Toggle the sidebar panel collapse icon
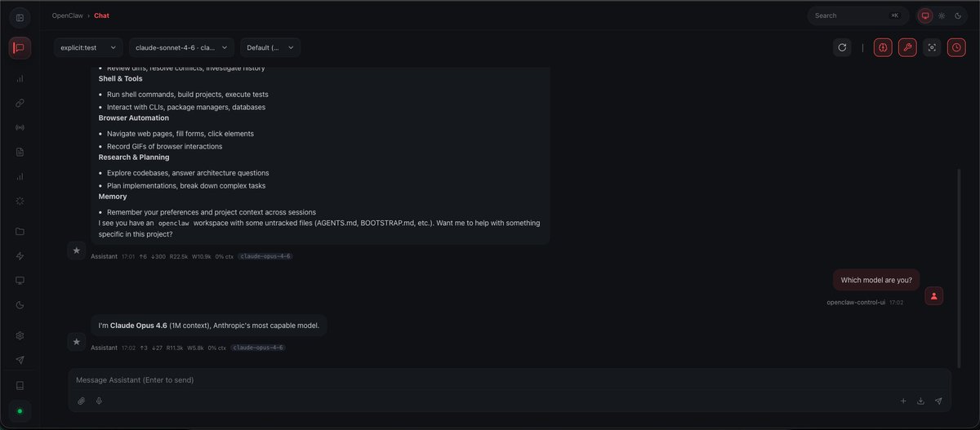The image size is (980, 430). point(20,17)
